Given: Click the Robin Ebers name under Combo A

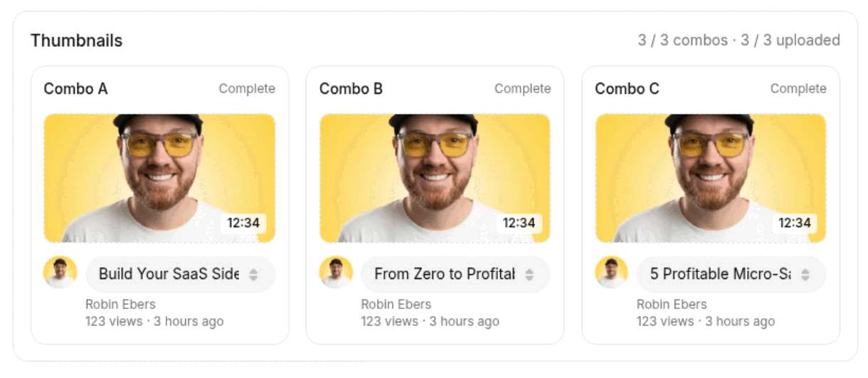Looking at the screenshot, I should pyautogui.click(x=120, y=305).
